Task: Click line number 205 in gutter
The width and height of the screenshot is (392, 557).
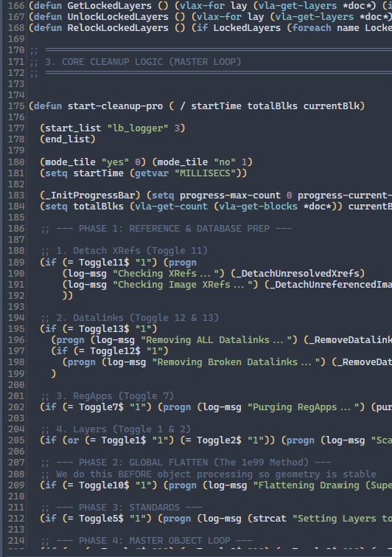Action: coord(16,440)
